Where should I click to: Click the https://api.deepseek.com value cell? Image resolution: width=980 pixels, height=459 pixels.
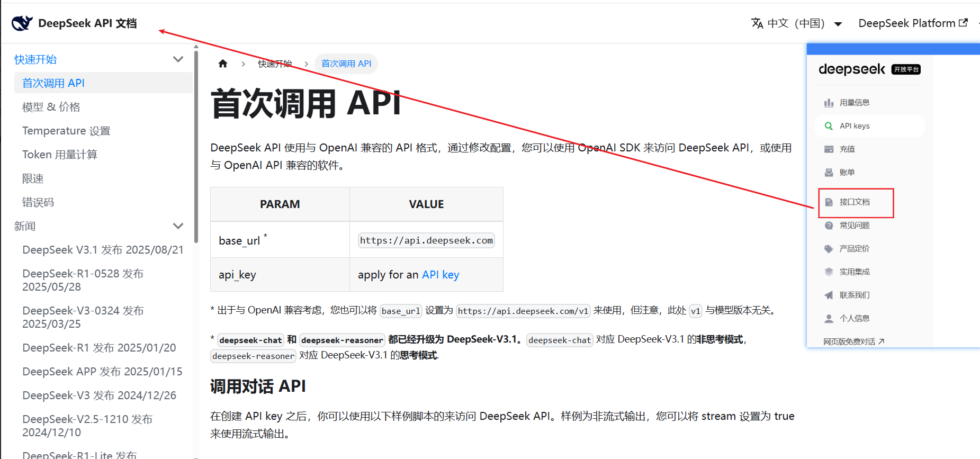426,240
